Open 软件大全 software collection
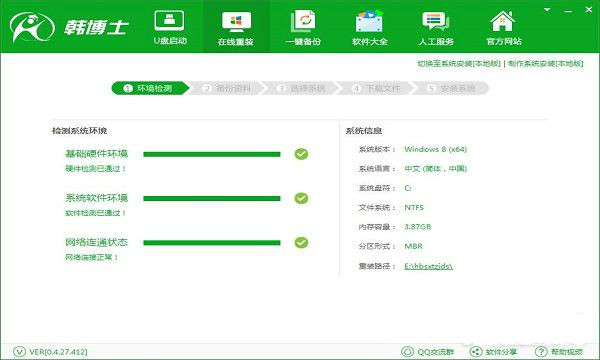The height and width of the screenshot is (360, 600). [370, 28]
